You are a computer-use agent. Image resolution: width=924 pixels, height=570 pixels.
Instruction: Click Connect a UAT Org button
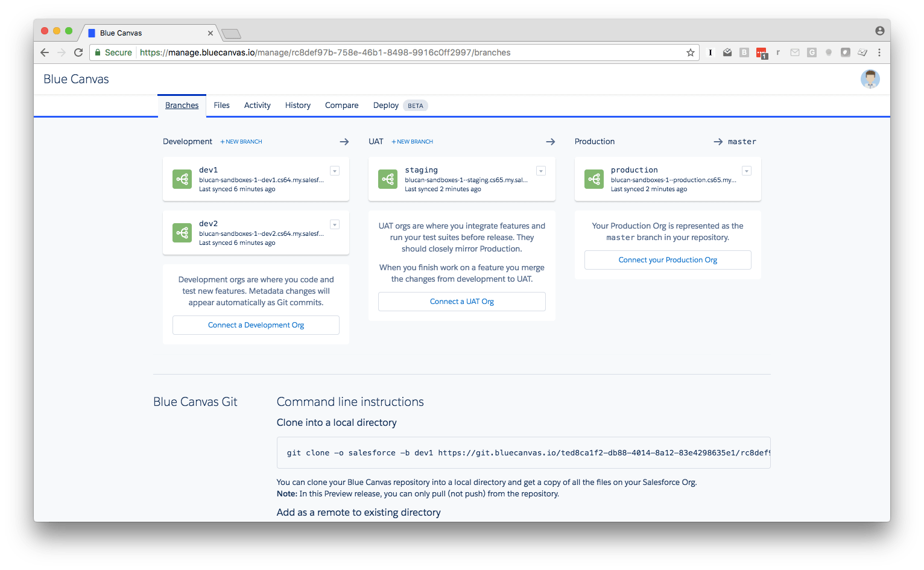(462, 302)
